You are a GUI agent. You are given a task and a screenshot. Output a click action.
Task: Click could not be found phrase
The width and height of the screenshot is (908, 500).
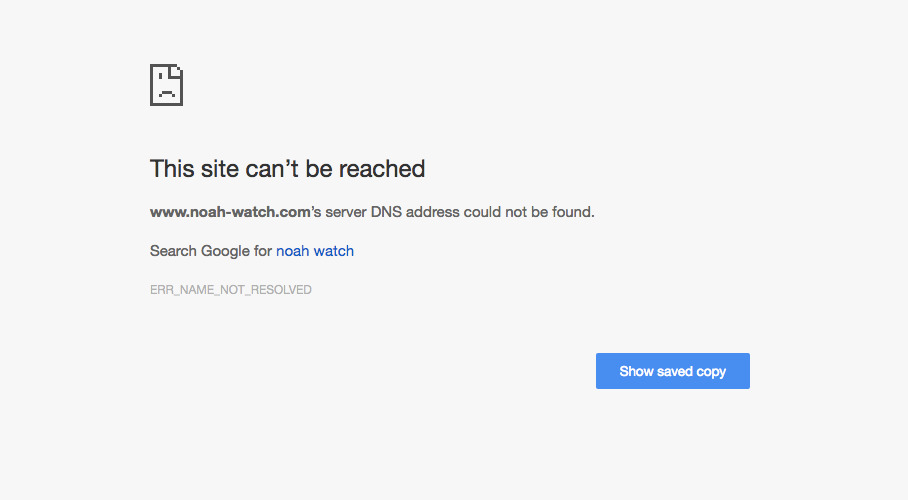542,212
